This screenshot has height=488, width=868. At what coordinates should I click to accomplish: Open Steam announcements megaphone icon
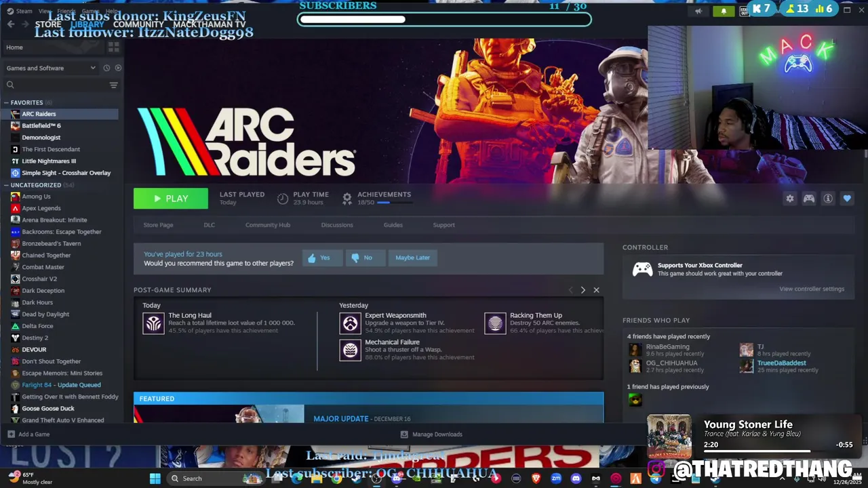pos(698,11)
